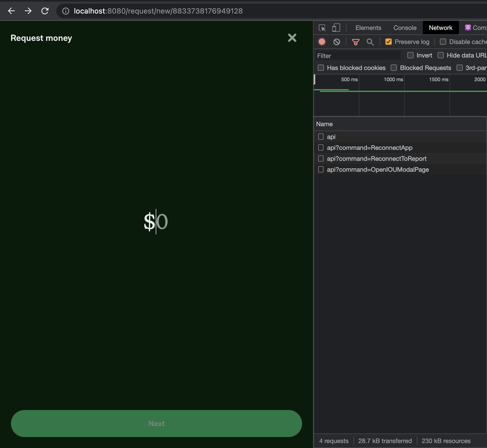Switch to the Elements tab
The width and height of the screenshot is (487, 448).
tap(368, 28)
